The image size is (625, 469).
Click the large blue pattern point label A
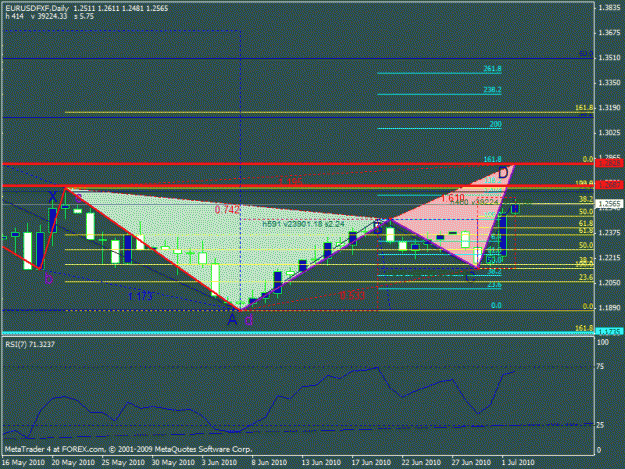tap(232, 319)
